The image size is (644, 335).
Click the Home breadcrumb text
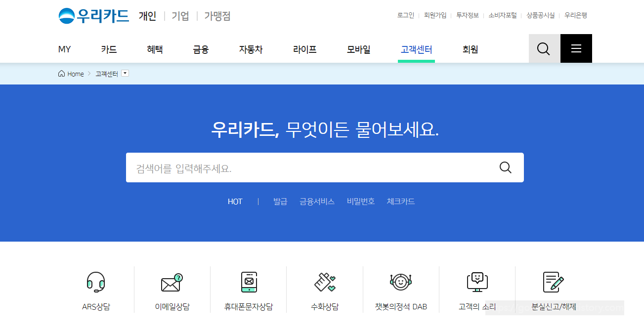click(76, 74)
